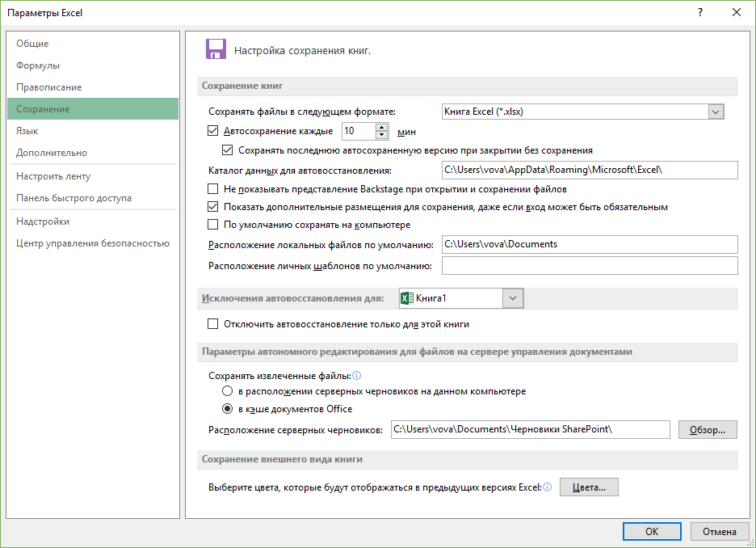Increase autosave minutes with the up arrow
This screenshot has height=548, width=756.
pos(382,127)
